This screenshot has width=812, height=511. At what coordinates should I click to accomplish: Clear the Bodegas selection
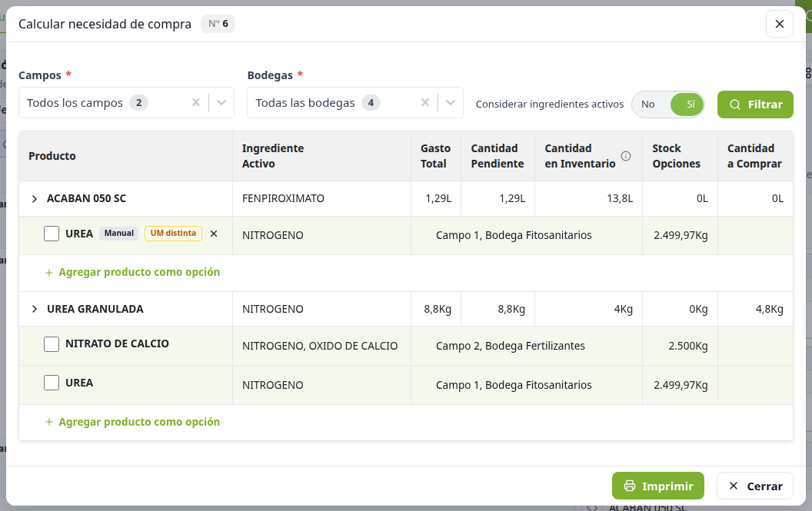(x=424, y=102)
